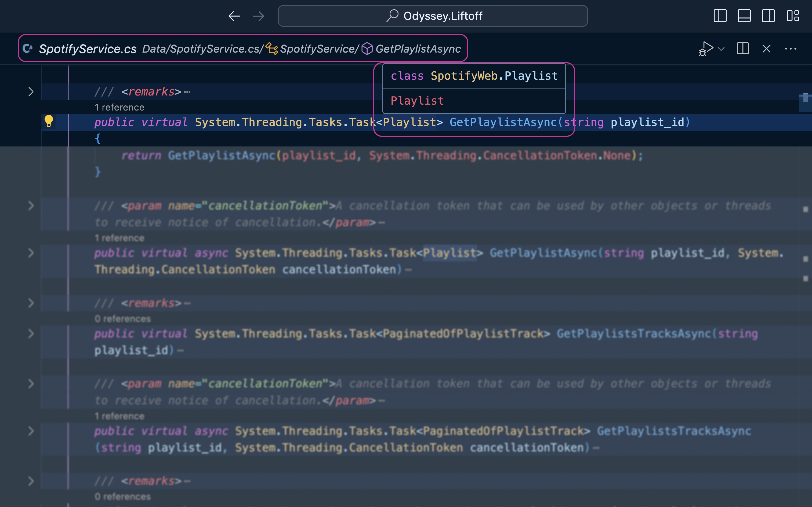Click the back navigation arrow
The height and width of the screenshot is (507, 812).
234,16
